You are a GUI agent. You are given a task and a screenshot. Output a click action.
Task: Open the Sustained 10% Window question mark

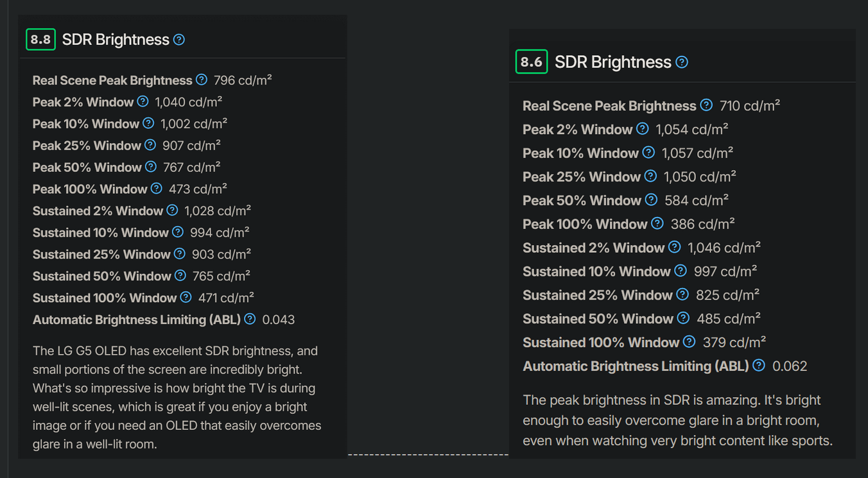click(x=177, y=232)
